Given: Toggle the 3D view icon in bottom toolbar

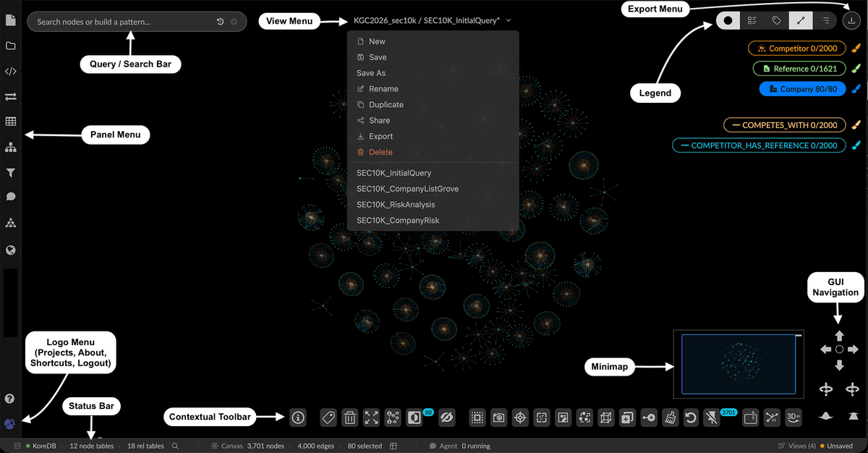Looking at the screenshot, I should click(794, 418).
